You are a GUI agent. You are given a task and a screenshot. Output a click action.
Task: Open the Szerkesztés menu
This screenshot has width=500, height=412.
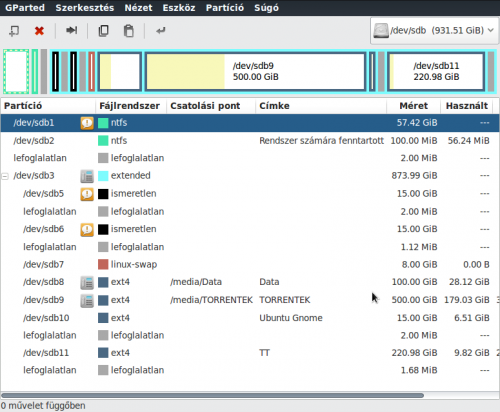point(85,8)
